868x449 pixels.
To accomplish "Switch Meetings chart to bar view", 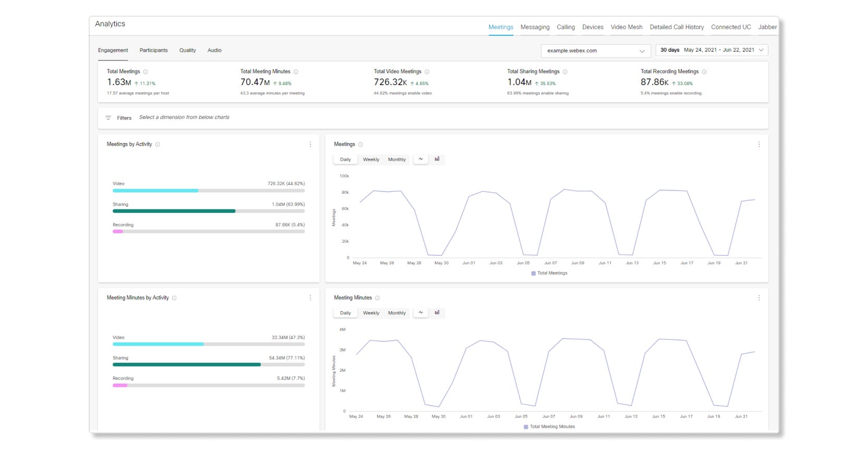I will click(x=437, y=159).
